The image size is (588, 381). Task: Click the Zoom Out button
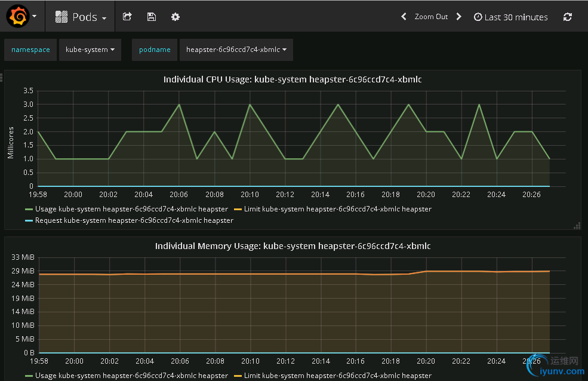point(431,17)
